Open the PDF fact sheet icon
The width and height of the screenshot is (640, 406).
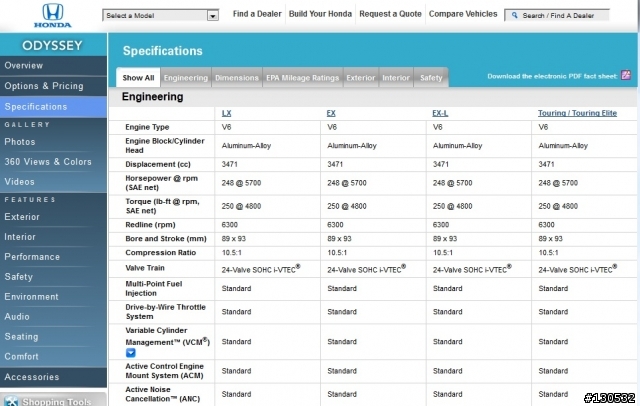(x=626, y=75)
